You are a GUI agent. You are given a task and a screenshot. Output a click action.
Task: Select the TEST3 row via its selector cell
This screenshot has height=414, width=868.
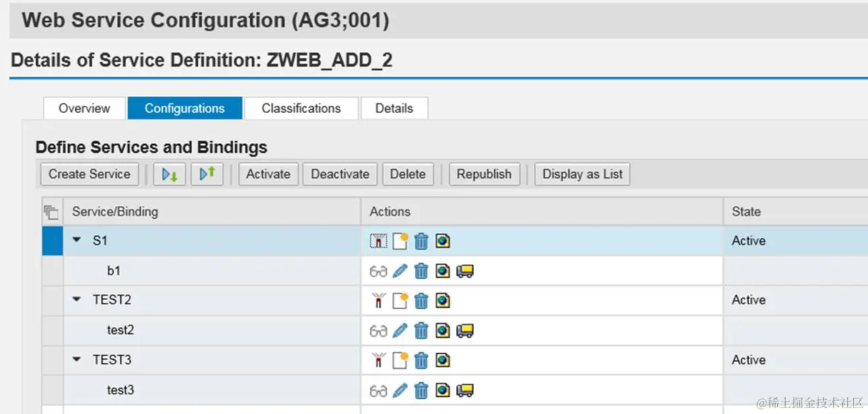tap(52, 360)
